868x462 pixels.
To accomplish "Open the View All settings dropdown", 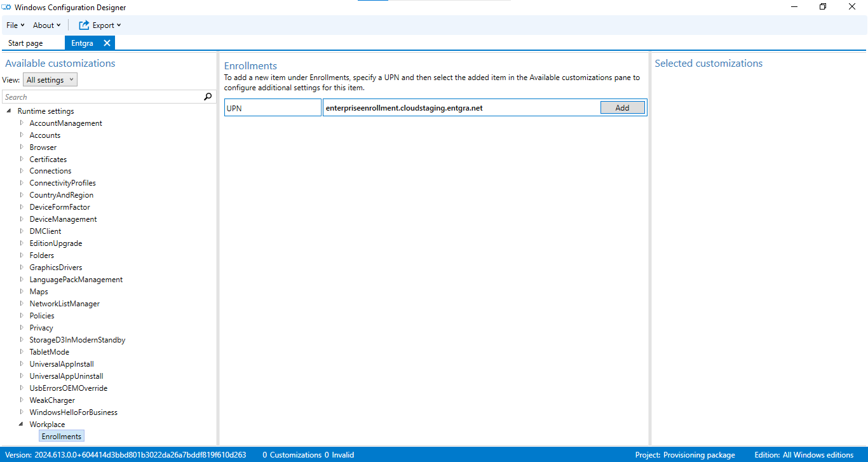I will (x=50, y=80).
